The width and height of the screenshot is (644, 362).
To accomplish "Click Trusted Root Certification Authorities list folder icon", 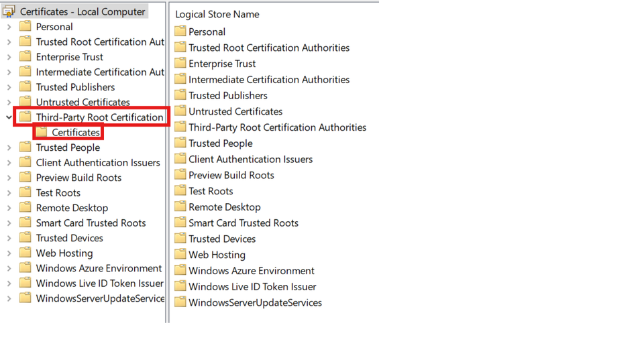I will (180, 47).
